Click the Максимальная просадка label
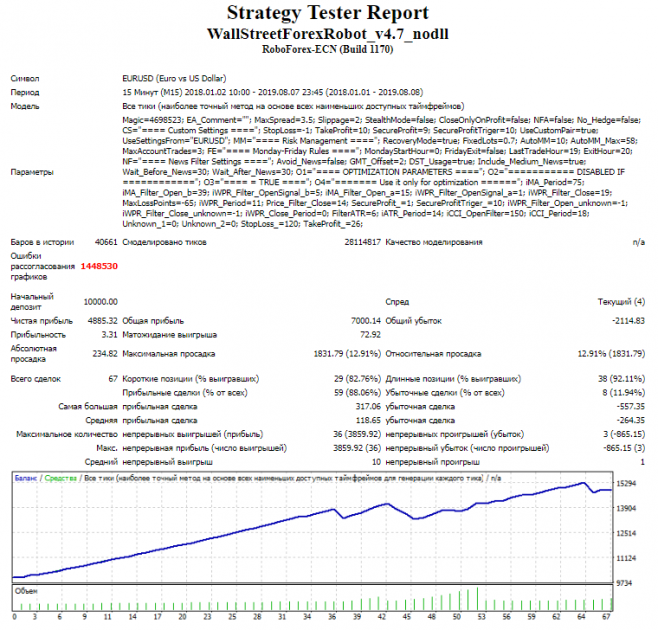The width and height of the screenshot is (658, 630). coord(169,354)
